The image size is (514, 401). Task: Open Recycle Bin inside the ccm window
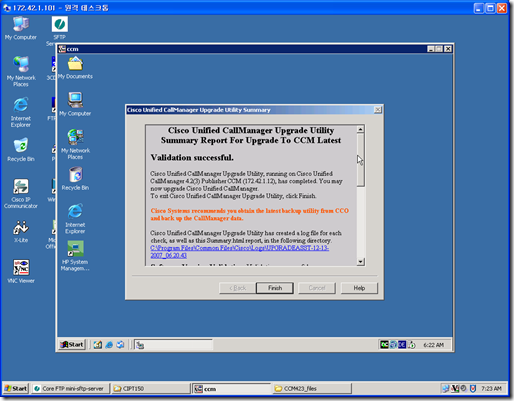[x=75, y=179]
